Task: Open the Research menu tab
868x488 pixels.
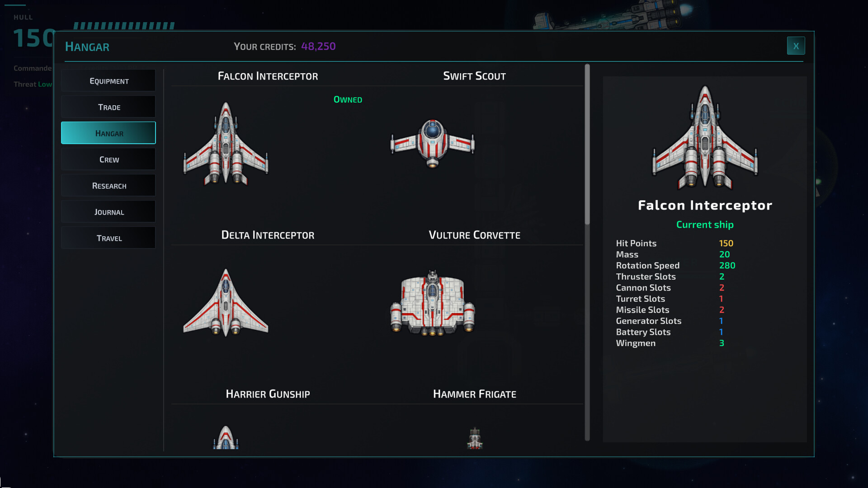Action: click(108, 186)
